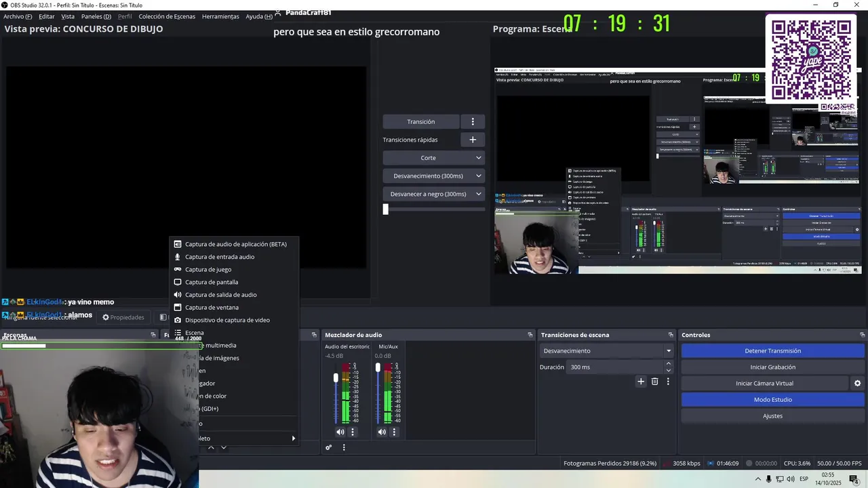Screen dimensions: 868x488
Task: Expand the Desvanecer a negro (300ms) dropdown
Action: click(x=433, y=194)
